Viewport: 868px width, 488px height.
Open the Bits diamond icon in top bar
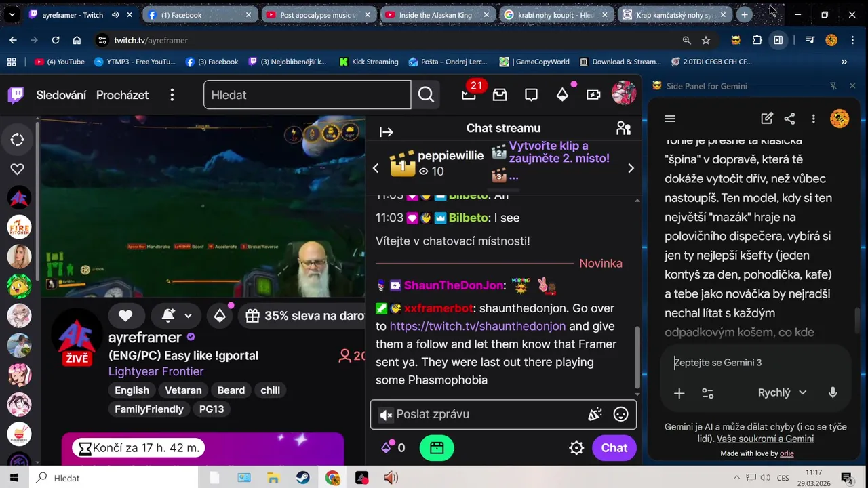coord(562,95)
